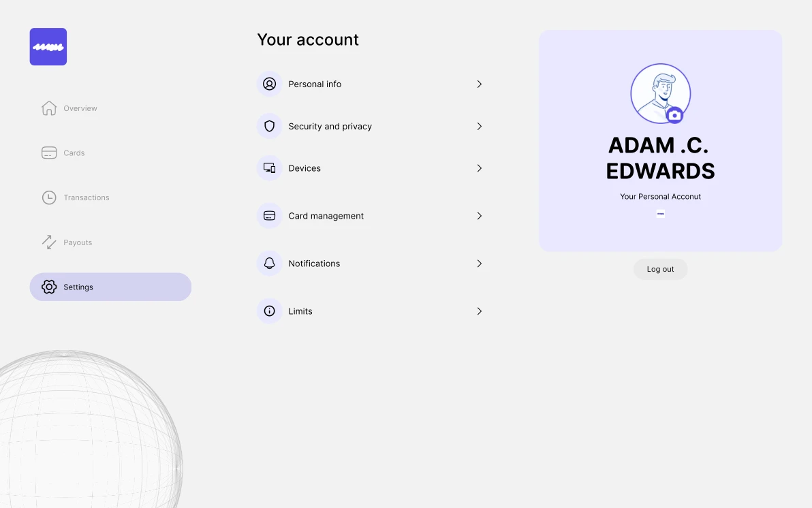Click the Devices monitor icon
Image resolution: width=812 pixels, height=508 pixels.
point(269,168)
